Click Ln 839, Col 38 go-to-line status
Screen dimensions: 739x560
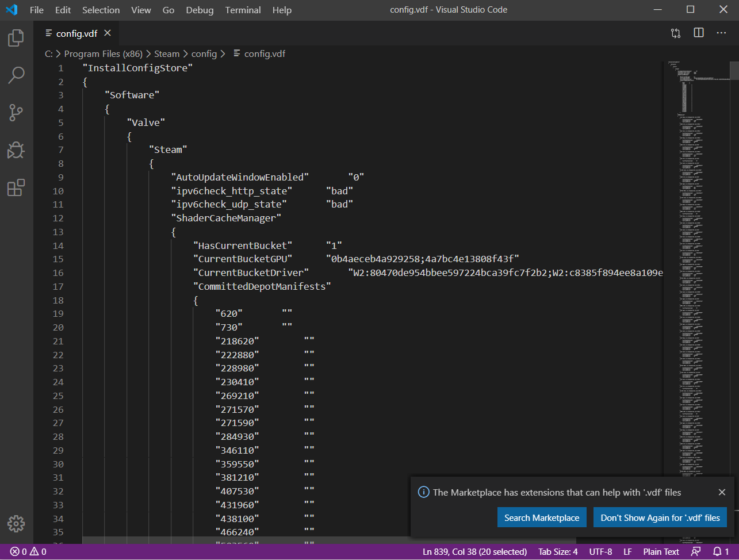474,551
